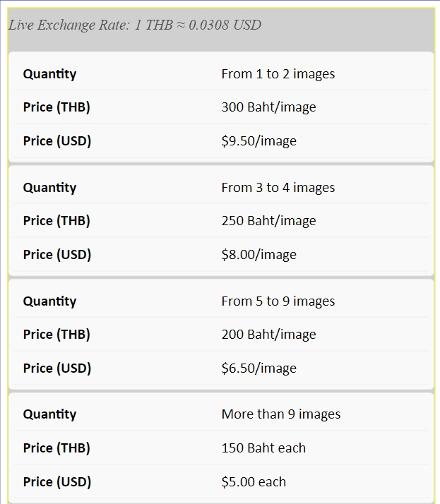The height and width of the screenshot is (504, 440).
Task: Click the 300 Baht/image price
Action: click(268, 107)
